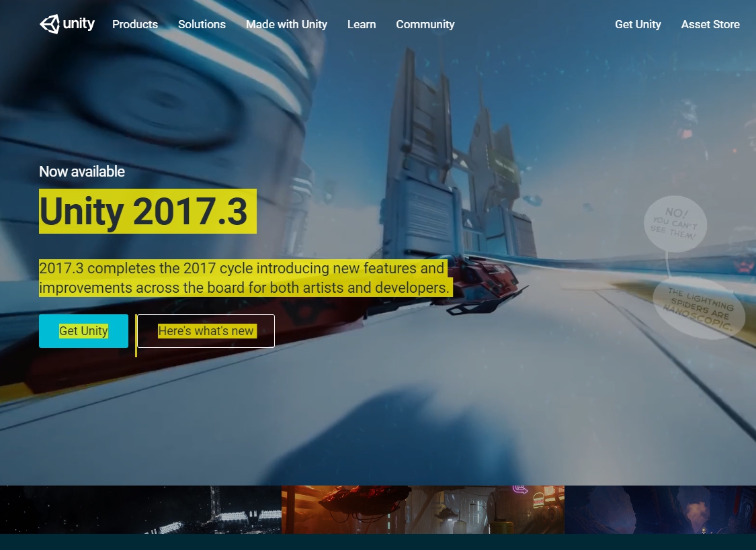The width and height of the screenshot is (756, 550).
Task: Open the Community menu
Action: pyautogui.click(x=425, y=24)
